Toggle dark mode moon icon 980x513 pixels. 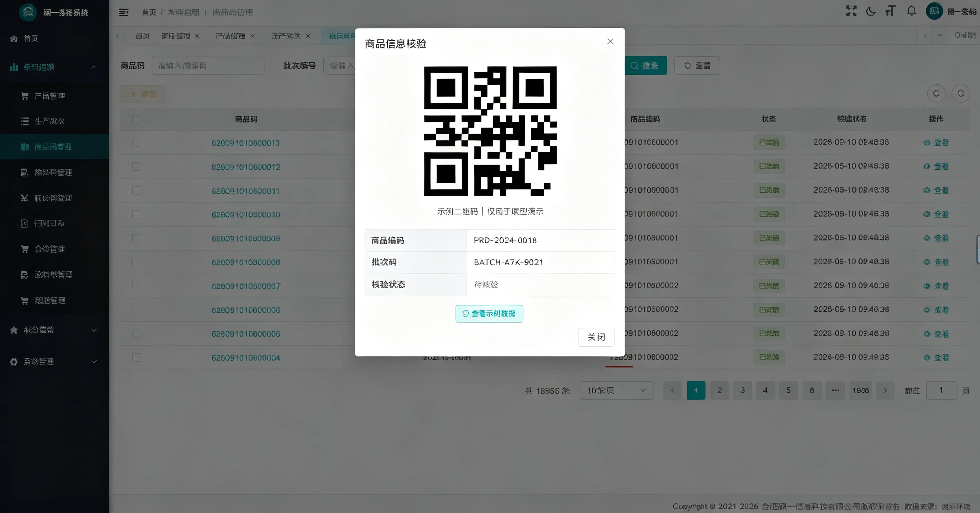click(x=871, y=11)
